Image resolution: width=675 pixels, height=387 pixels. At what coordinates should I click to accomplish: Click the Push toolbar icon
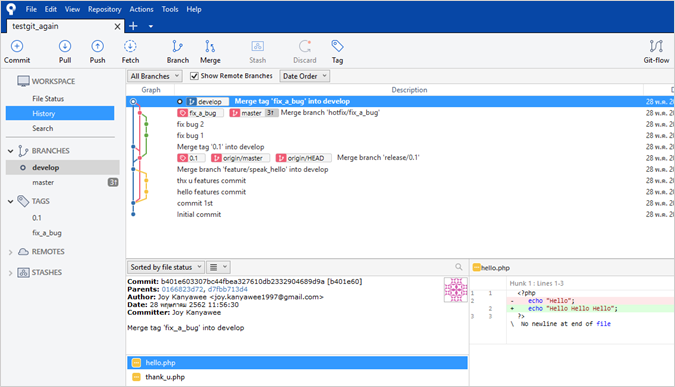(97, 52)
